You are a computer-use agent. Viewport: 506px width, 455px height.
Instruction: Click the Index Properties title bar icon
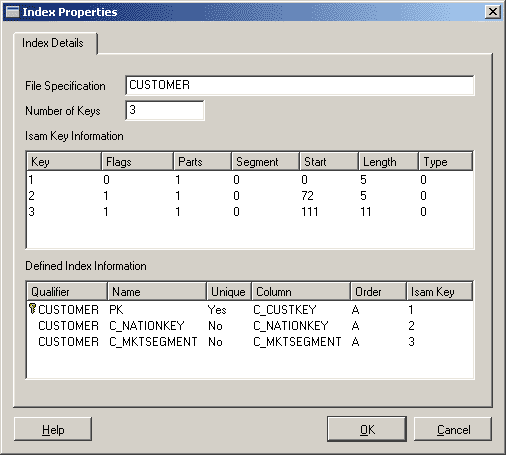[13, 12]
